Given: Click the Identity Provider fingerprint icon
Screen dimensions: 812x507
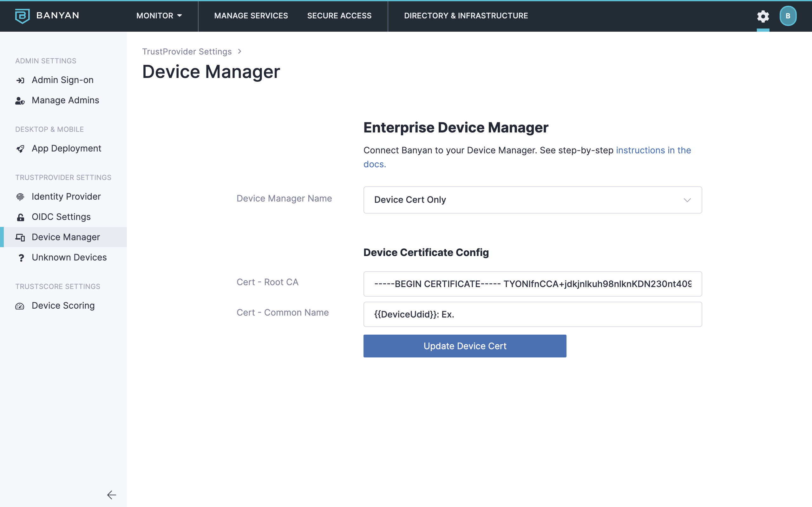Looking at the screenshot, I should tap(21, 197).
